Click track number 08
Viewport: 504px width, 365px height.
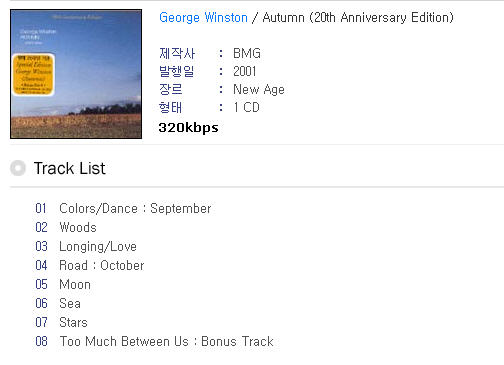click(41, 342)
